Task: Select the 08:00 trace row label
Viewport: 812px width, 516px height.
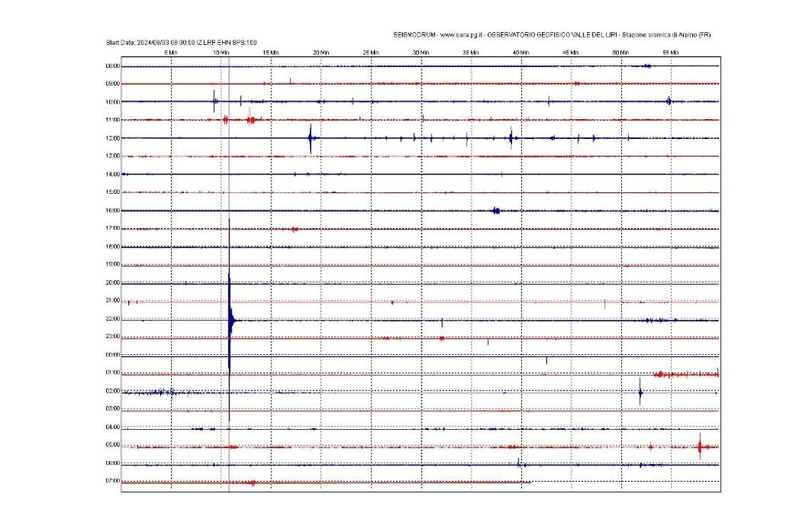Action: [x=111, y=64]
